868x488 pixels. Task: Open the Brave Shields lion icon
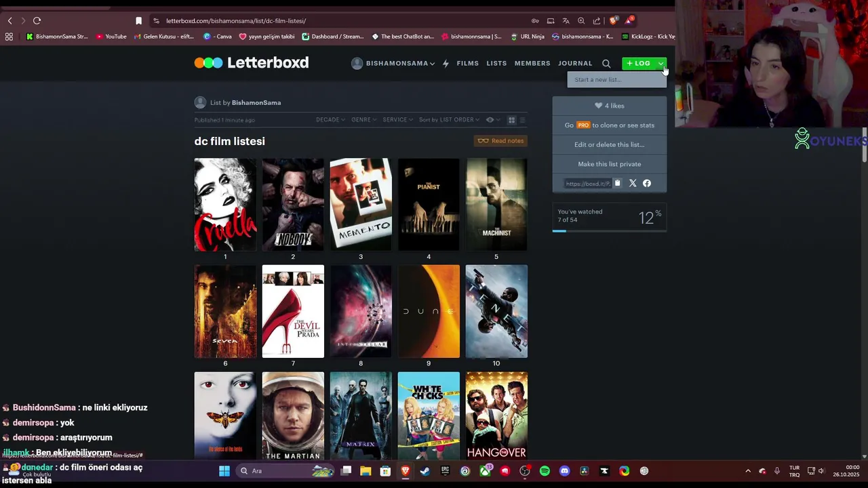pyautogui.click(x=614, y=21)
